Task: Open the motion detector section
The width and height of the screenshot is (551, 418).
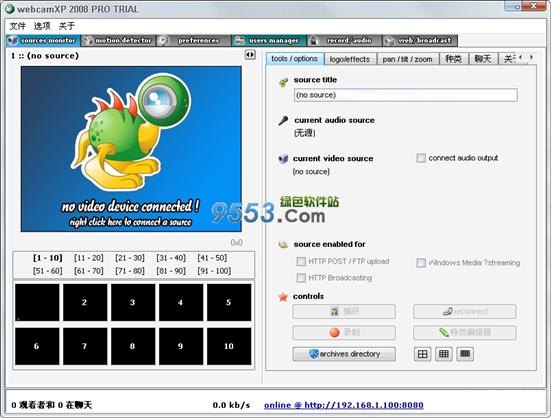Action: tap(119, 41)
